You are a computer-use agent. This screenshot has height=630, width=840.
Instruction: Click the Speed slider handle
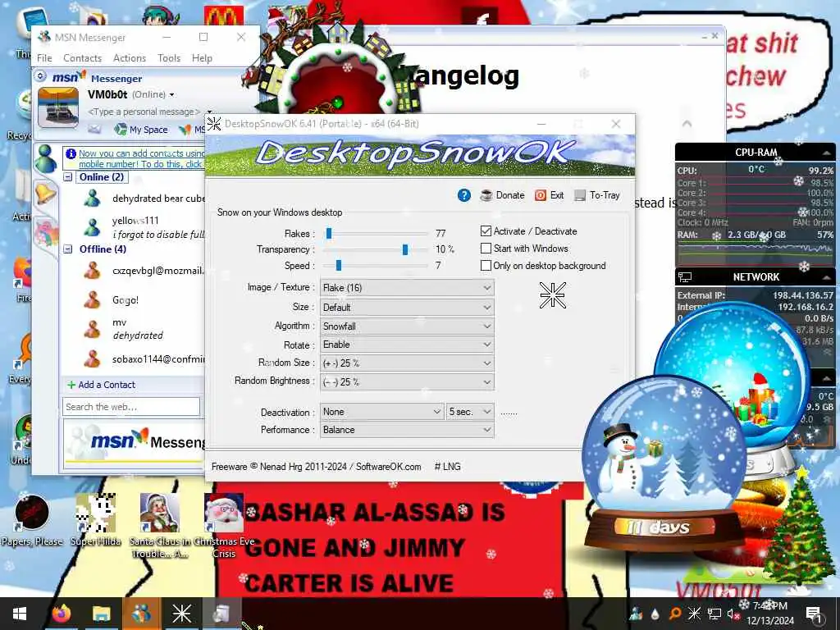click(x=339, y=265)
